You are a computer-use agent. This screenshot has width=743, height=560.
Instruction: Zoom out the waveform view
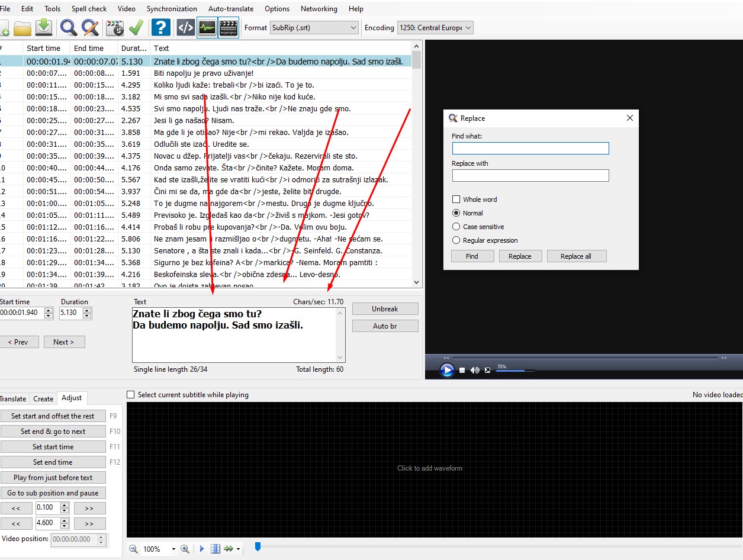click(133, 549)
